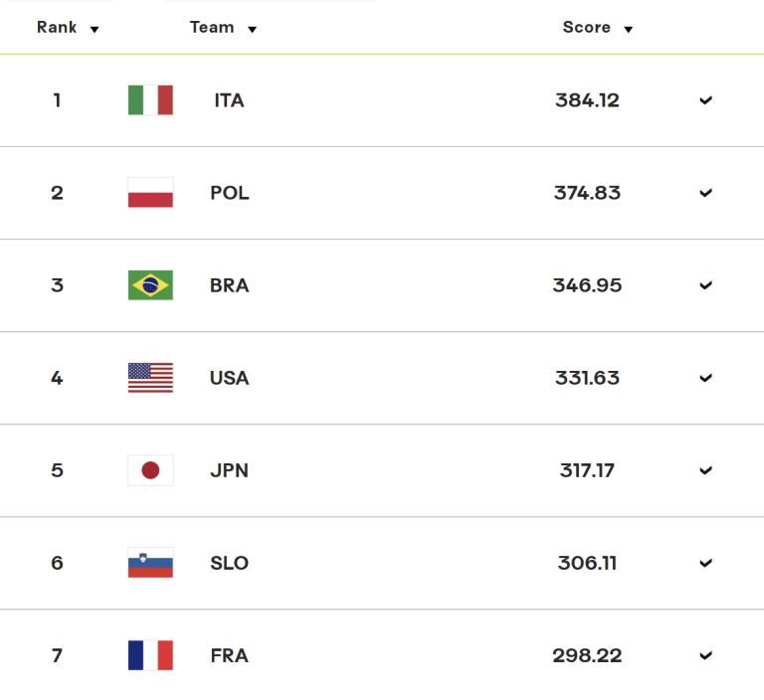Expand the FRA row chevron
The width and height of the screenshot is (764, 700).
click(706, 655)
